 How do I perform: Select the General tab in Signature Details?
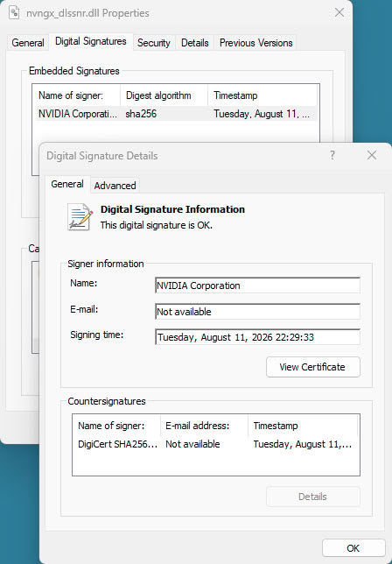(x=67, y=184)
